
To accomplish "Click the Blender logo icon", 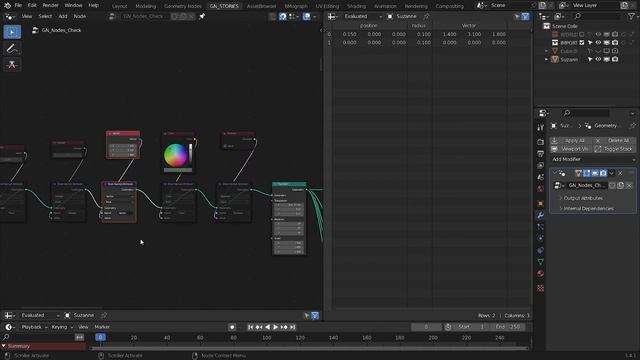I will [x=7, y=5].
